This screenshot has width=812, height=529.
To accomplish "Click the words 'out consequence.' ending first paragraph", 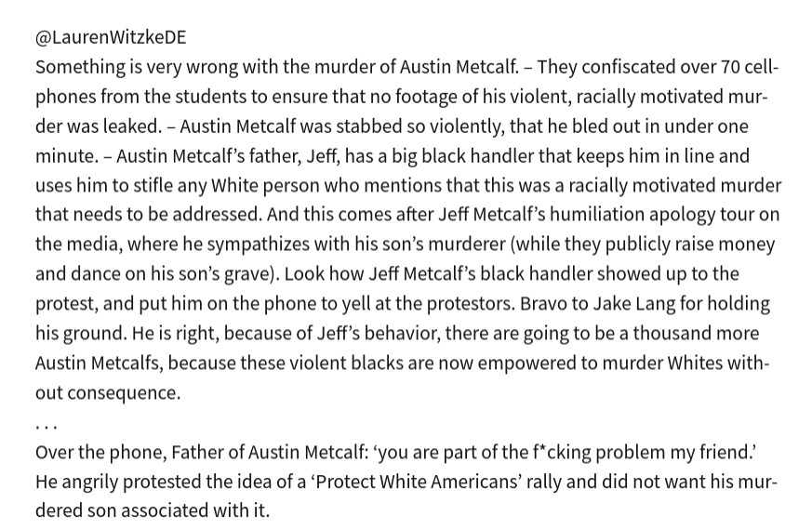I will (108, 393).
